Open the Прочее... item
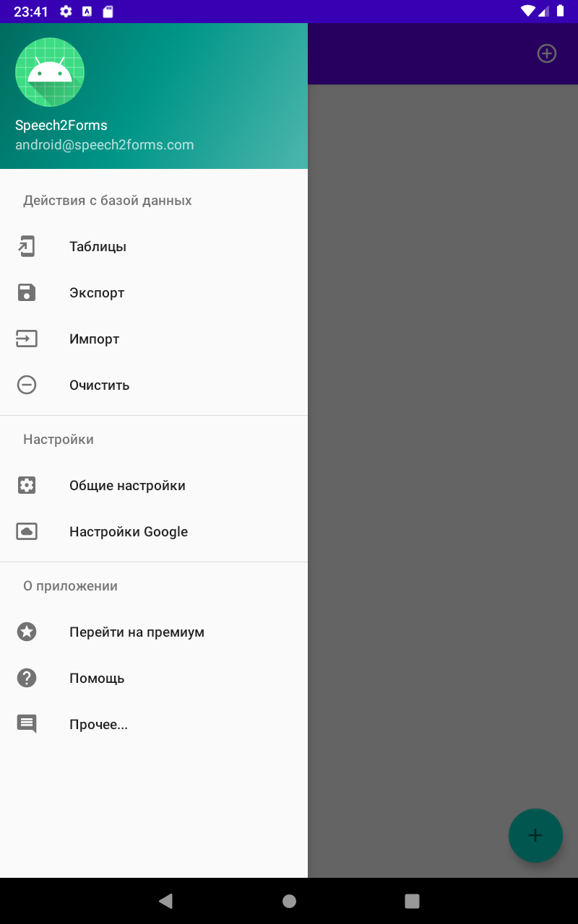Viewport: 578px width, 924px height. pyautogui.click(x=154, y=724)
